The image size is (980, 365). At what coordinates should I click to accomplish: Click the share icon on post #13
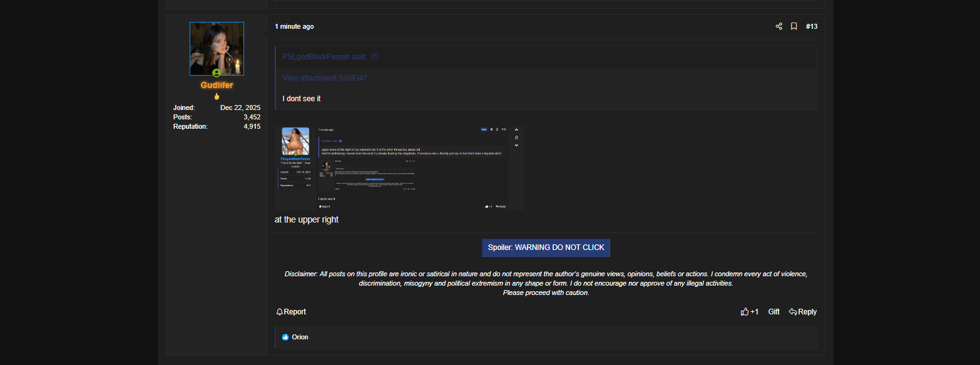click(x=779, y=26)
